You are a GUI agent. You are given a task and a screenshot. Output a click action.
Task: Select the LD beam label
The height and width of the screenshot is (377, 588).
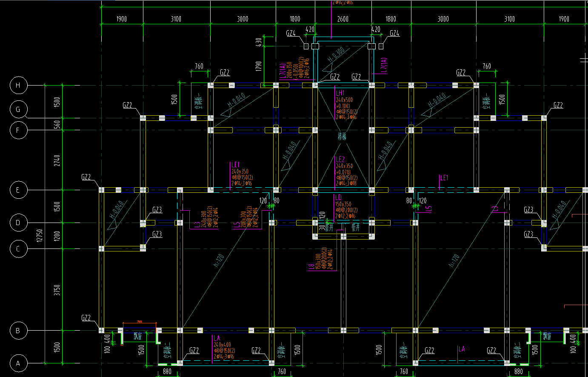coord(339,197)
